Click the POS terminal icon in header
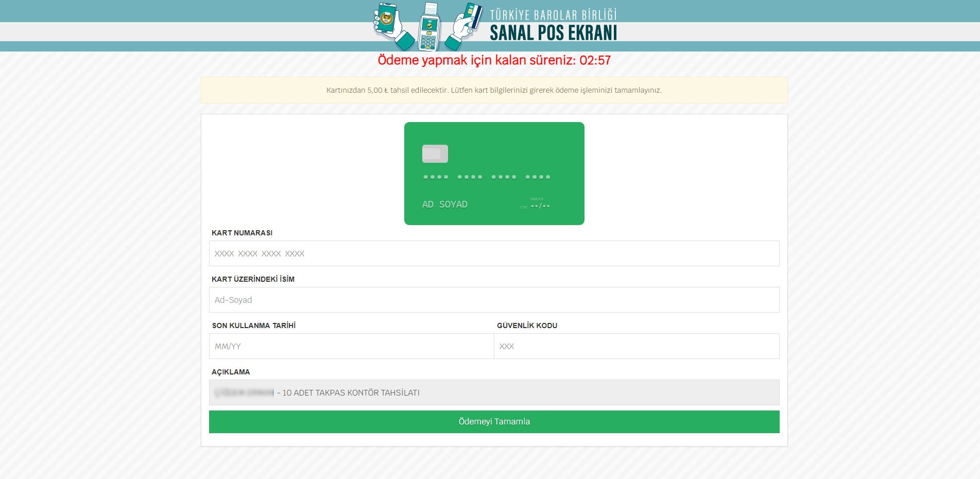This screenshot has height=479, width=980. click(x=428, y=26)
